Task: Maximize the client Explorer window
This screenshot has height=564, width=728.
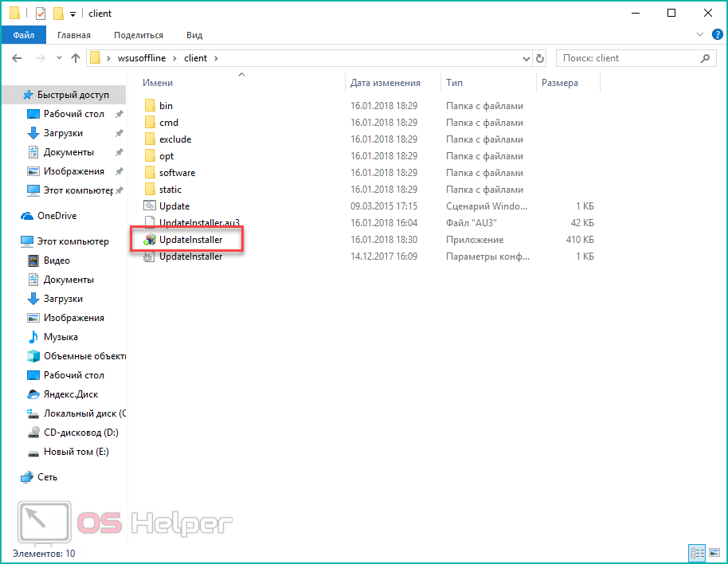Action: click(x=671, y=13)
